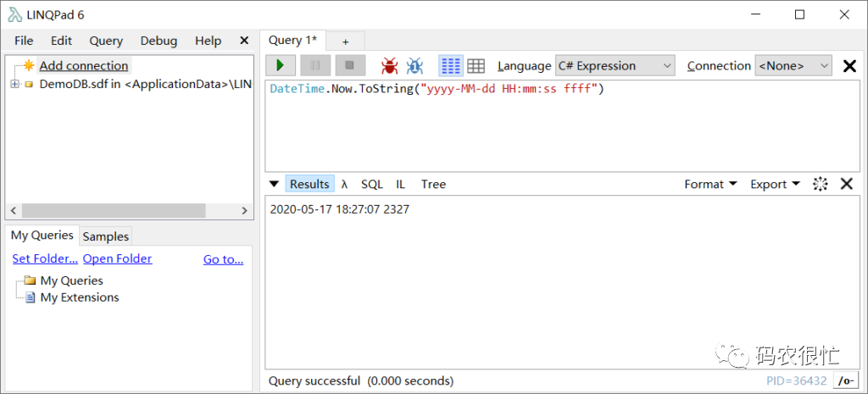Click into the query code editor
The height and width of the screenshot is (394, 868).
point(562,126)
